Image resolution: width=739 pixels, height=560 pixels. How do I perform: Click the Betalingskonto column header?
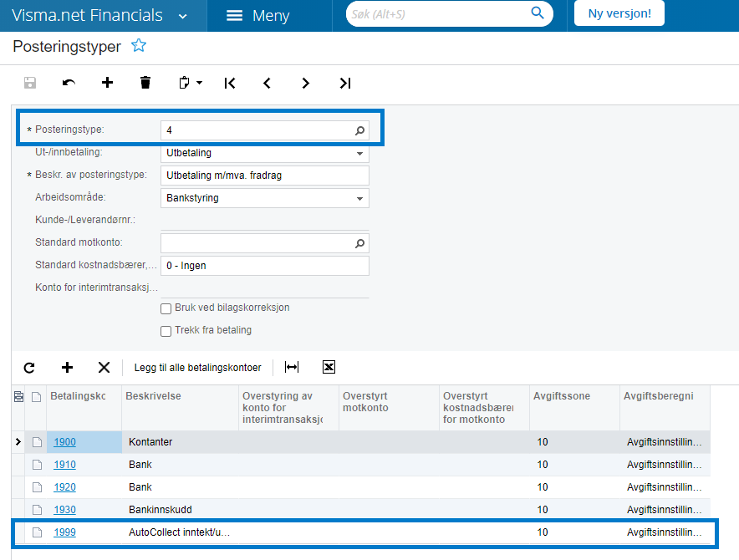84,408
